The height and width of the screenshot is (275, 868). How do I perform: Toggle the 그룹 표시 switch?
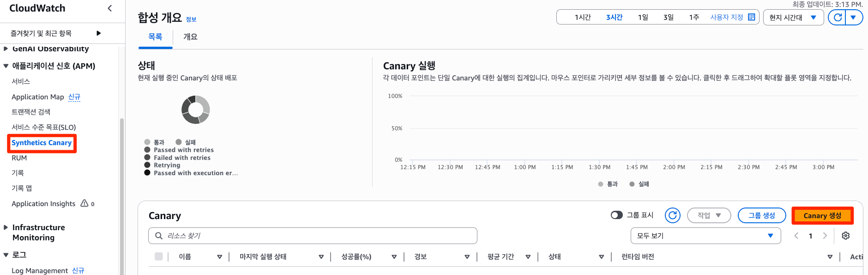(616, 215)
